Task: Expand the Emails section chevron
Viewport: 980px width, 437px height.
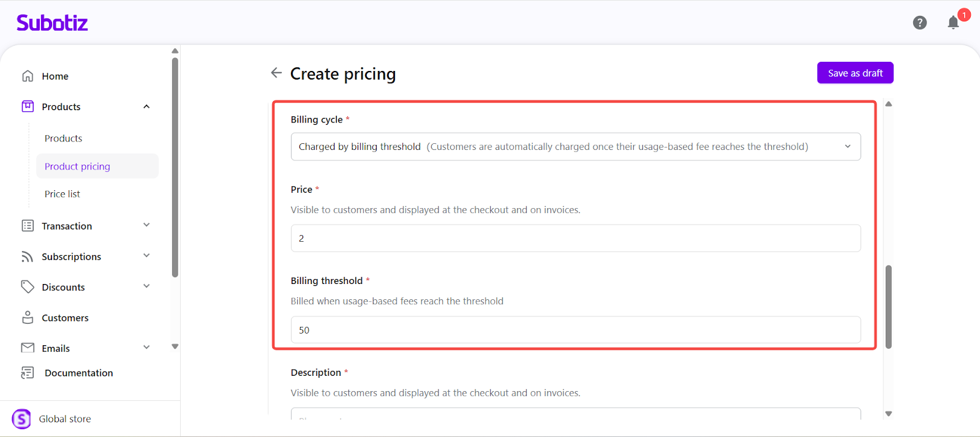Action: click(146, 348)
